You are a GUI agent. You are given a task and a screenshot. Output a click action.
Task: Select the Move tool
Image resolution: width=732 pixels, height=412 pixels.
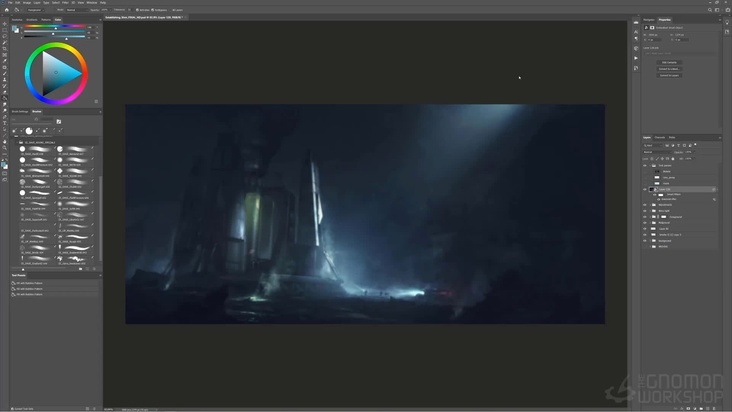pos(5,24)
